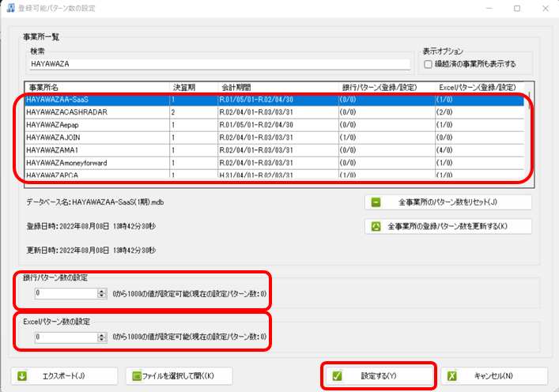Click 会計期間 cell of HAYAWAZAmoneyforward row
This screenshot has width=559, height=392.
pos(278,164)
